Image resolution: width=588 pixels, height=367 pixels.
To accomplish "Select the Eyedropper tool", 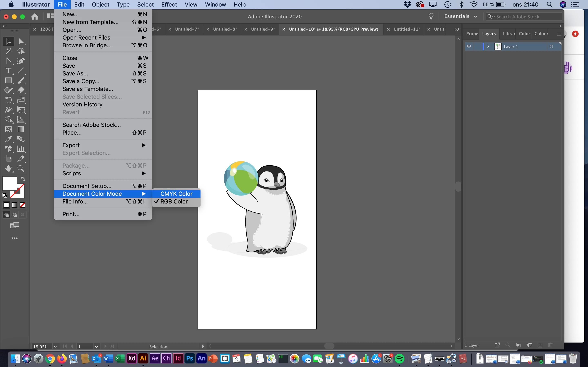I will click(8, 139).
